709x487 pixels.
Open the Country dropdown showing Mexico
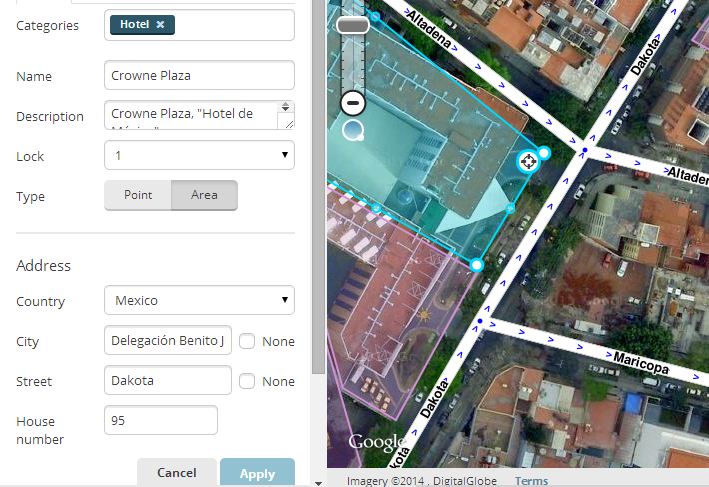click(199, 300)
